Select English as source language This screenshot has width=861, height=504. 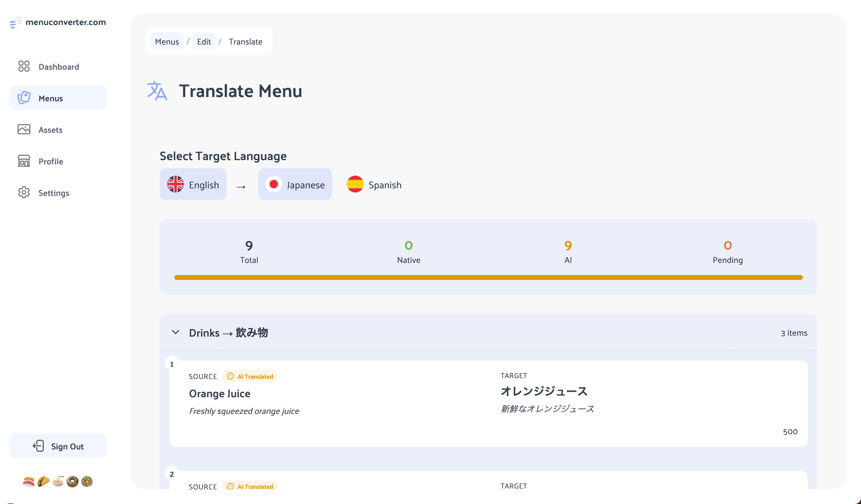[x=193, y=184]
